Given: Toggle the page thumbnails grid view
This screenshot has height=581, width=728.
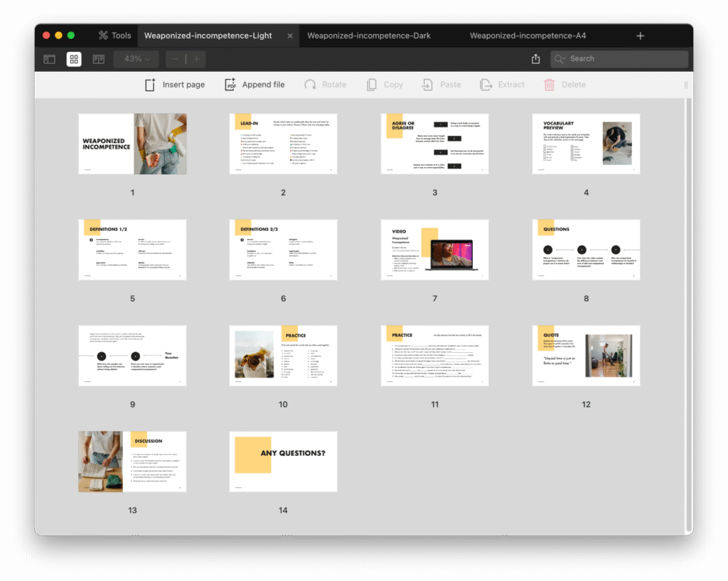Looking at the screenshot, I should [x=74, y=59].
